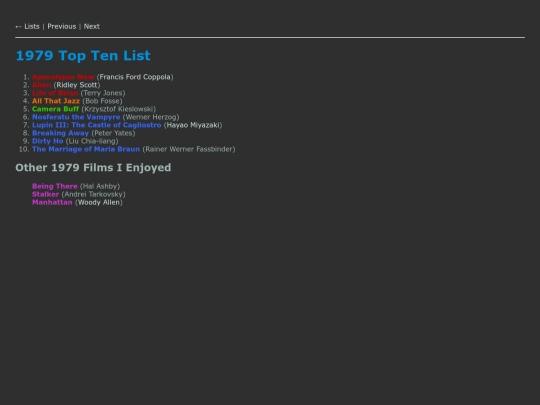Open the Next list link
Screen dimensions: 540x405
point(92,27)
